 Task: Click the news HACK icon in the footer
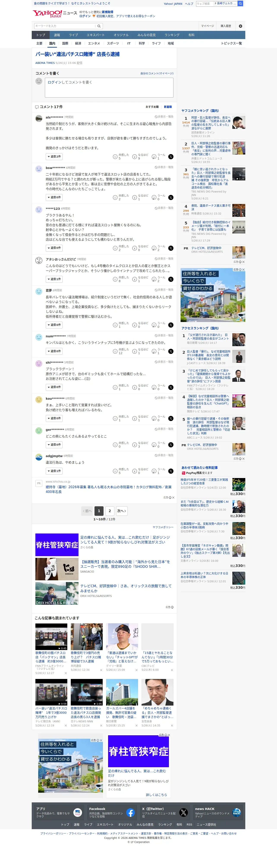237,812
